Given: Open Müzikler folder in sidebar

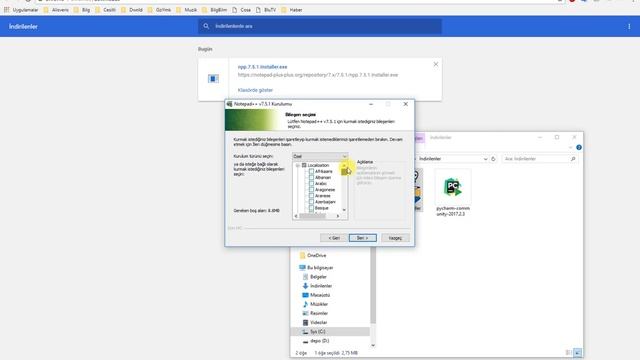Looking at the screenshot, I should 315,304.
